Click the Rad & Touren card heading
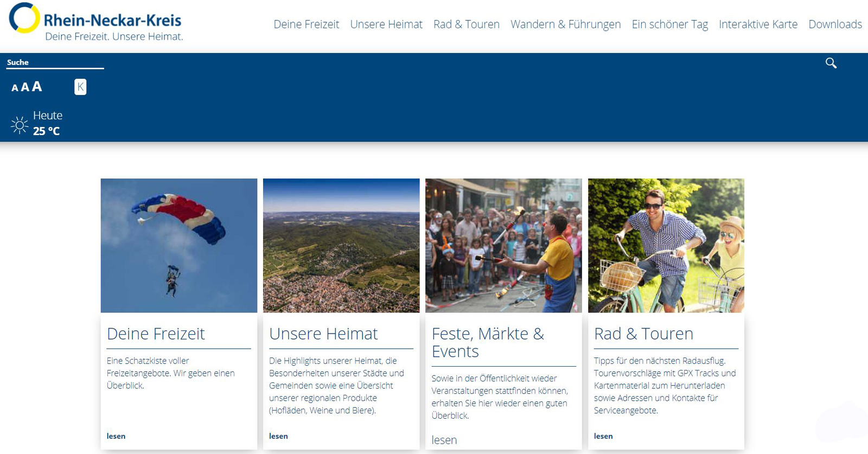Screen dimensions: 868x454 click(x=643, y=334)
